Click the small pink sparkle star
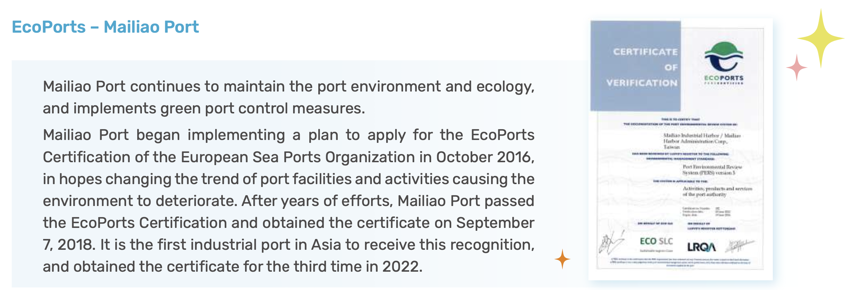868x290 pixels. pos(797,67)
